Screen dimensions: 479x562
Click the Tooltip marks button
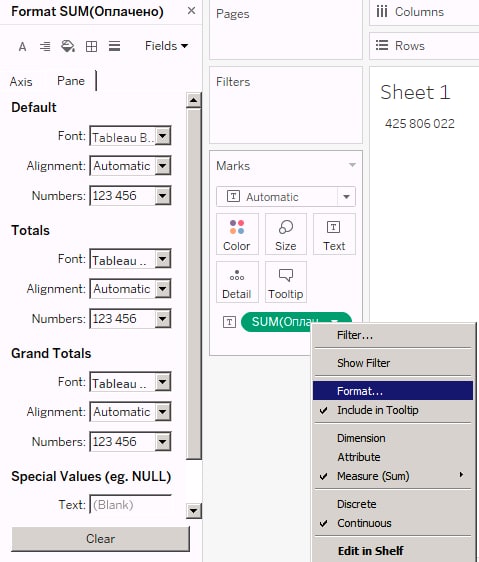(286, 282)
